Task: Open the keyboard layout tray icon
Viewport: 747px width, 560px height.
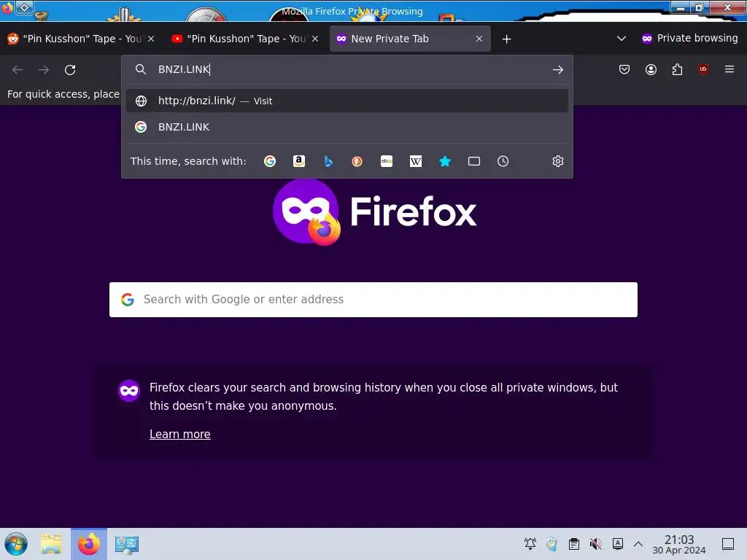Action: [618, 544]
